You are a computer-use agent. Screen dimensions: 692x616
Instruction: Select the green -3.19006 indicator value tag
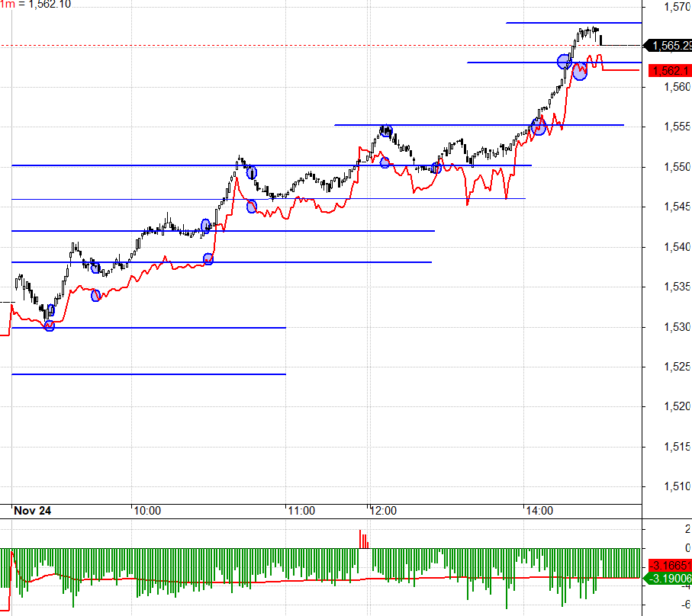click(x=668, y=579)
